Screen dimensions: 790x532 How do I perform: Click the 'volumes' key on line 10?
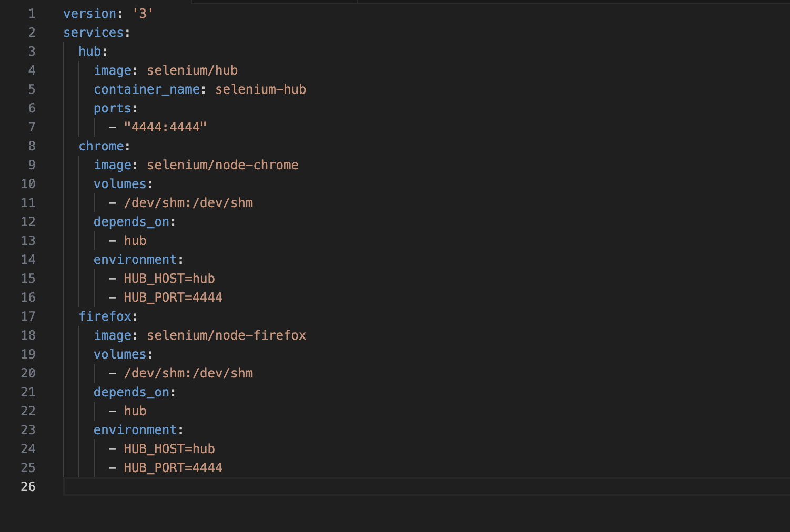120,184
